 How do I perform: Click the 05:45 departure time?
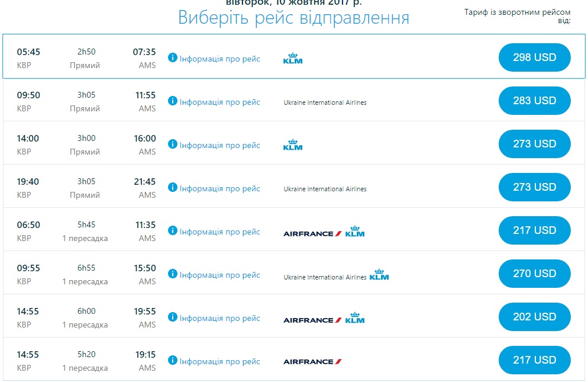[28, 52]
